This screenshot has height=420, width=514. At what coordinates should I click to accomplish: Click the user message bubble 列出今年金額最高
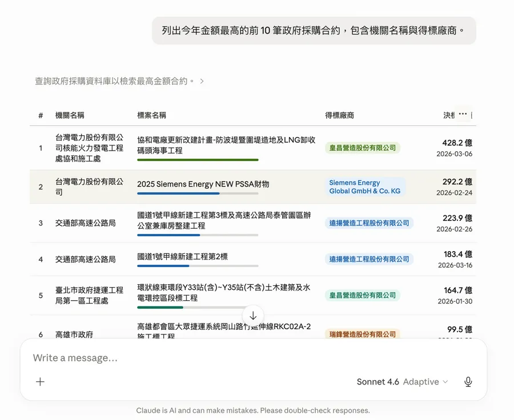314,30
